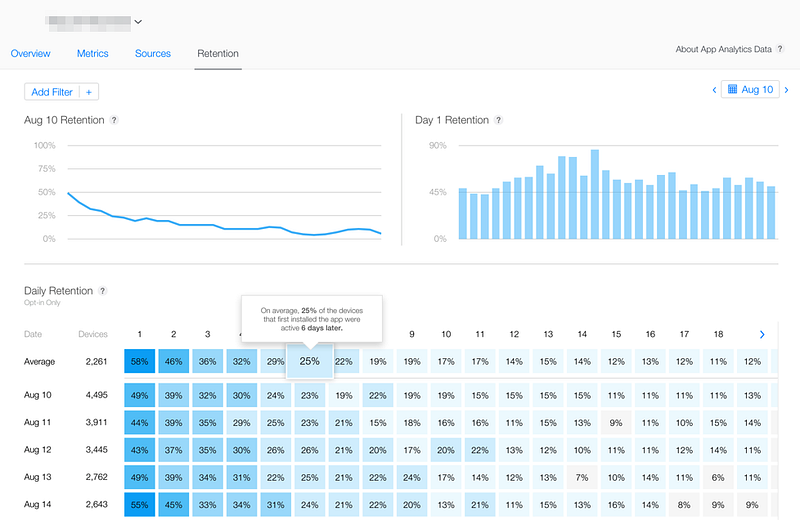Click start of Aug 10 Retention line
This screenshot has height=520, width=800.
(x=68, y=193)
